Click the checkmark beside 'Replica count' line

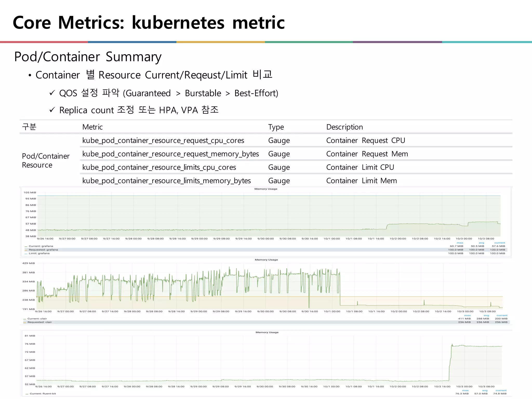pyautogui.click(x=52, y=110)
